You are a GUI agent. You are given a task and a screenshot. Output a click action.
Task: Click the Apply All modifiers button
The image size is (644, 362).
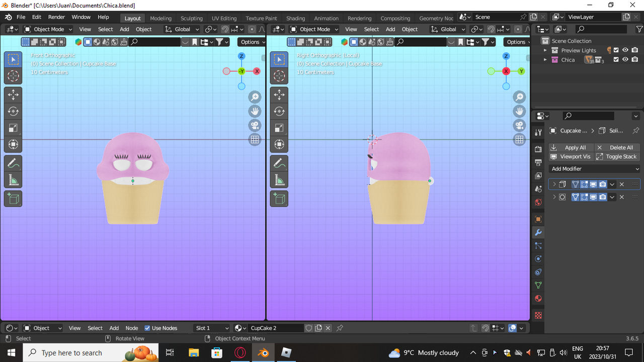point(571,147)
